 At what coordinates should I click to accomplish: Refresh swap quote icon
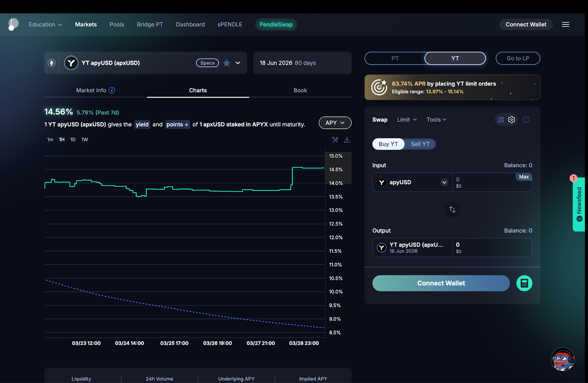[x=526, y=120]
